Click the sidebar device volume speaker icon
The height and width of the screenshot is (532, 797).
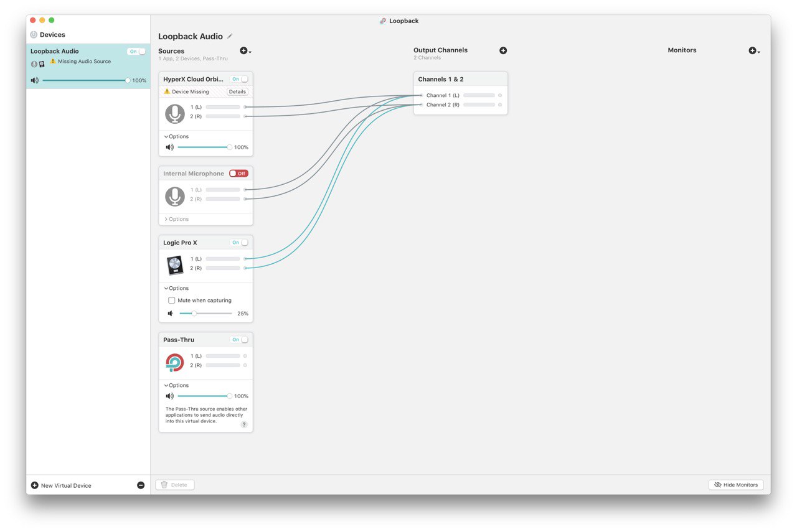[x=34, y=80]
